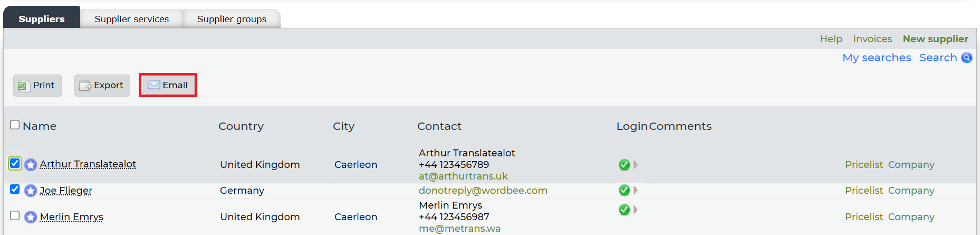Toggle the select-all checkbox next to Name
980x235 pixels.
15,125
